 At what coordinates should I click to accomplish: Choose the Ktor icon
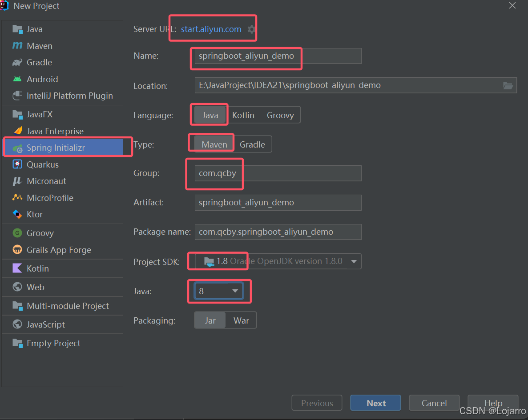click(x=17, y=214)
